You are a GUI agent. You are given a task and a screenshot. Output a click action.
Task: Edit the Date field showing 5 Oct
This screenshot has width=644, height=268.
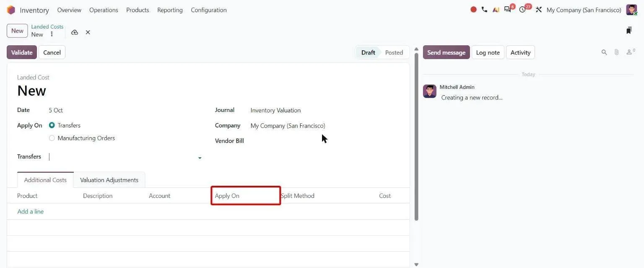[x=56, y=110]
